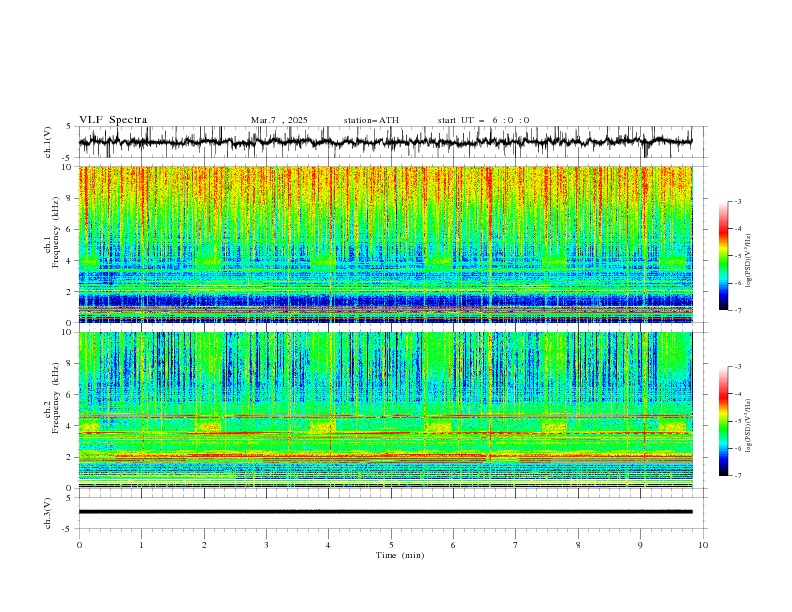Click the -7 label on ch.2 color bar
The image size is (792, 612).
pyautogui.click(x=737, y=475)
